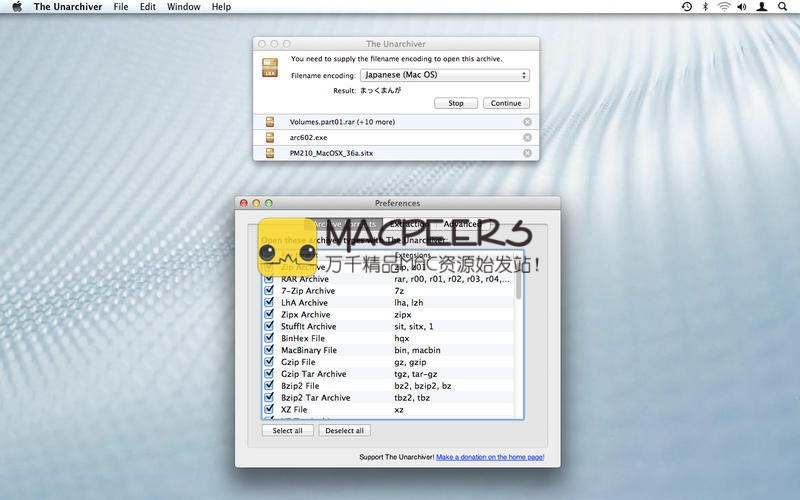Image resolution: width=800 pixels, height=500 pixels.
Task: Follow the donation home page link
Action: [x=490, y=457]
